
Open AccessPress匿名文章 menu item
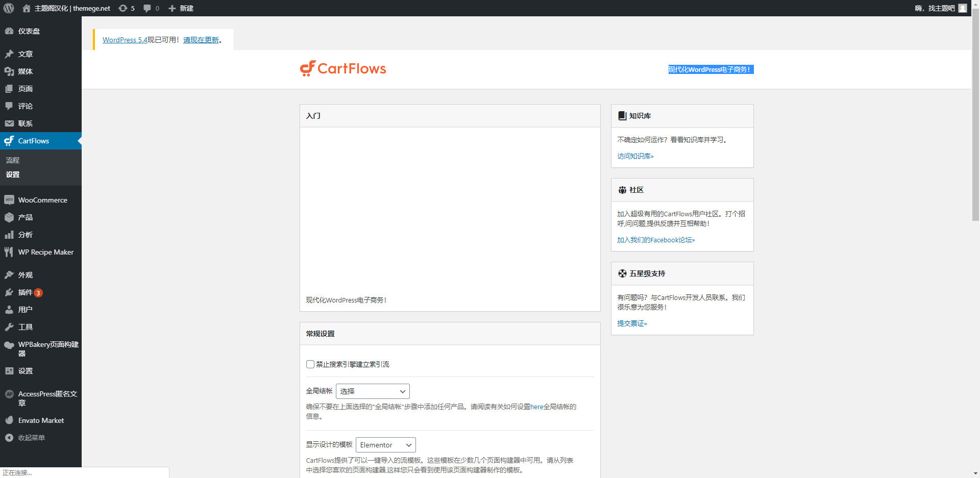click(x=41, y=398)
